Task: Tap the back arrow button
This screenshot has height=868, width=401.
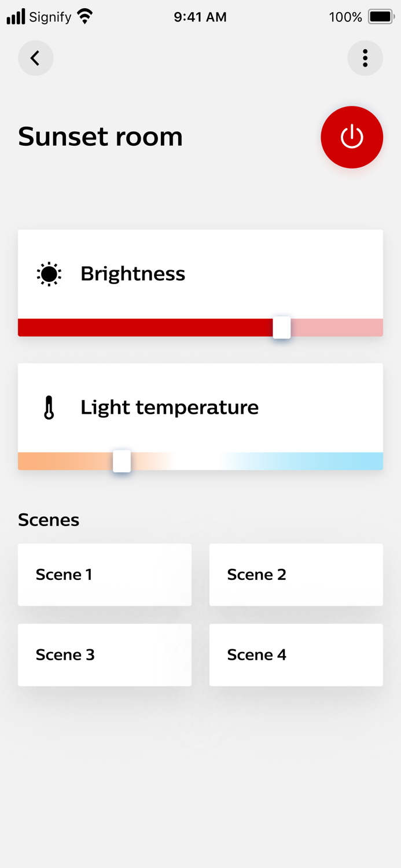Action: (35, 58)
